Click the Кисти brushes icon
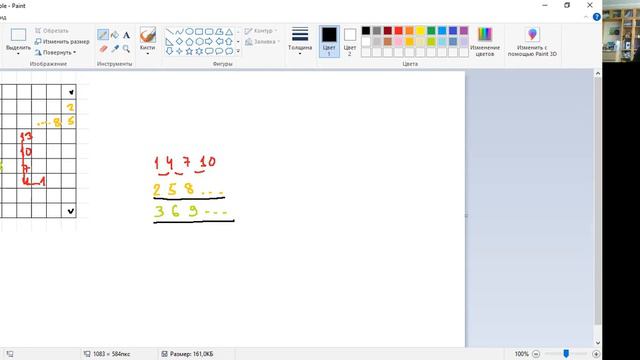The height and width of the screenshot is (360, 640). coord(147,35)
